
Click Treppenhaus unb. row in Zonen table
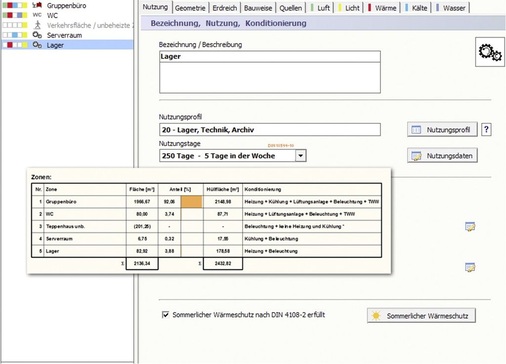click(206, 226)
